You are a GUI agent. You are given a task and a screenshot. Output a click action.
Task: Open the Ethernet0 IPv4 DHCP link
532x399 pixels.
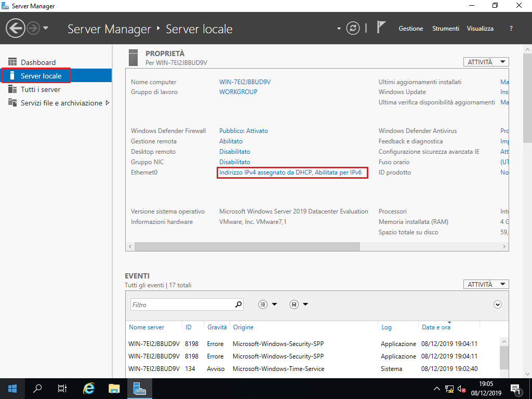pyautogui.click(x=290, y=172)
